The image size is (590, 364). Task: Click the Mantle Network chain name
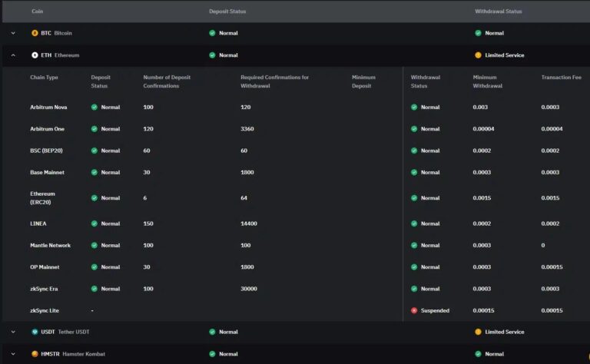click(x=50, y=245)
